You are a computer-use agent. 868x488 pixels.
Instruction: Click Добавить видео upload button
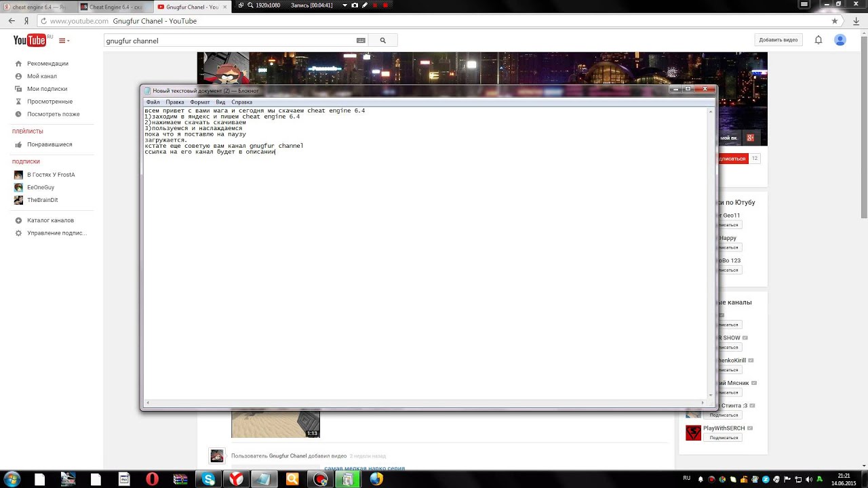[x=778, y=40]
